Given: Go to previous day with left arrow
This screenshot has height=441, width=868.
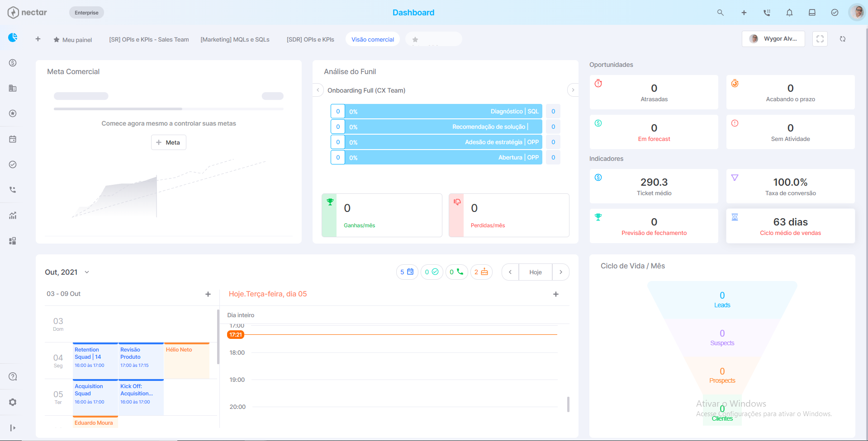Looking at the screenshot, I should coord(510,272).
